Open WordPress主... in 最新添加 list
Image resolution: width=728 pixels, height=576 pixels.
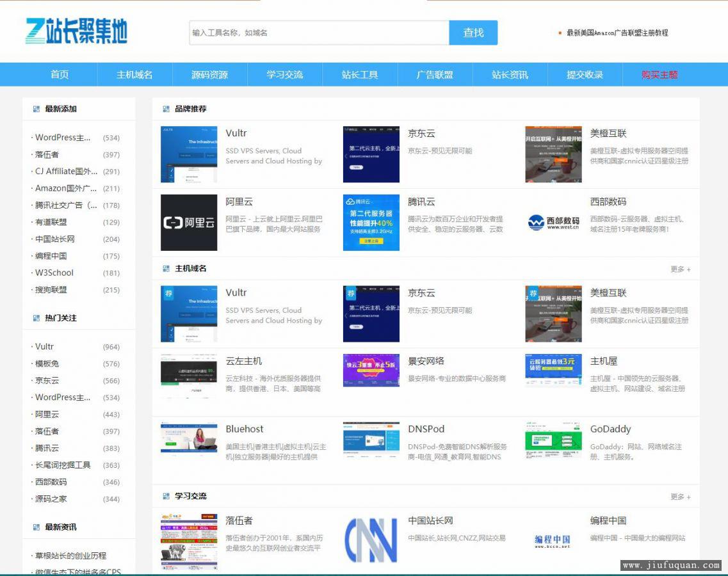click(63, 138)
